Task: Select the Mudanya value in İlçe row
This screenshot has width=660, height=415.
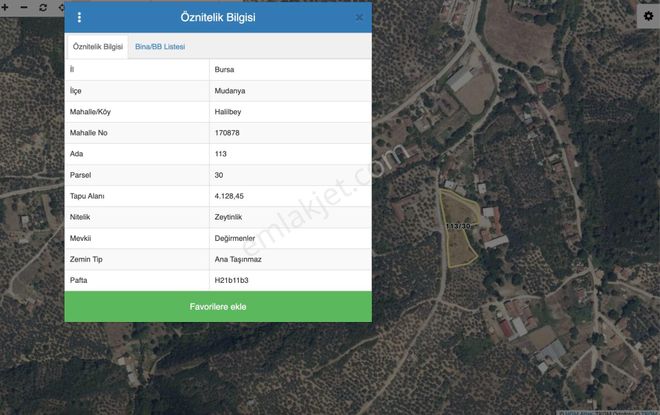Action: (x=230, y=90)
